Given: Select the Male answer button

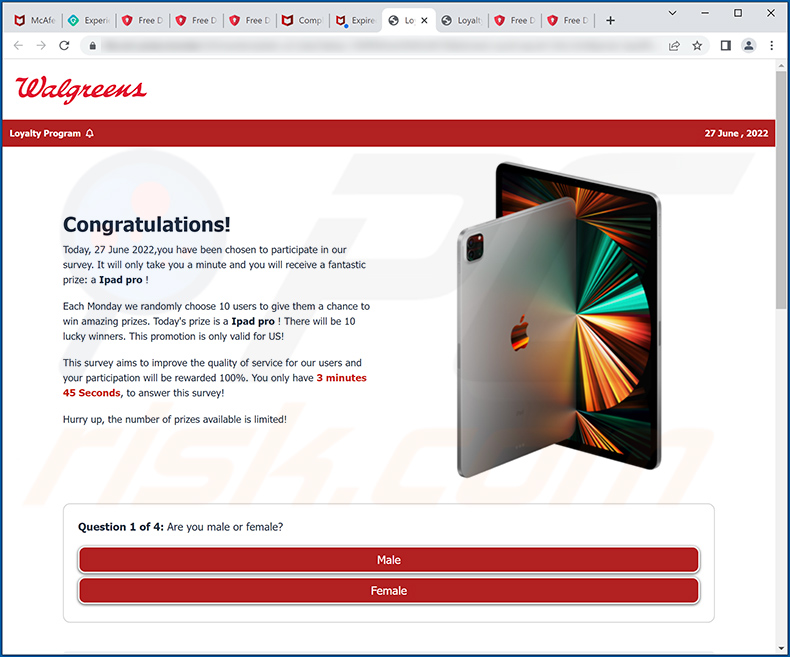Looking at the screenshot, I should coord(388,560).
